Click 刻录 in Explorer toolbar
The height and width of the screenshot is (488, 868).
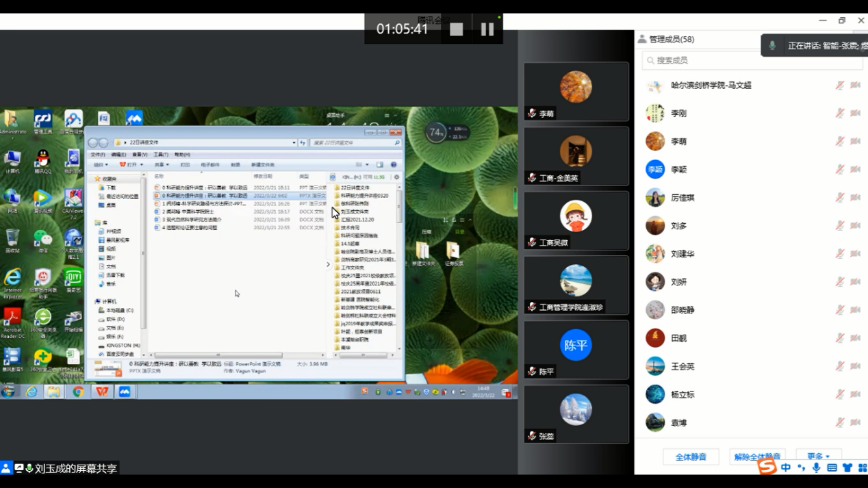coord(235,165)
